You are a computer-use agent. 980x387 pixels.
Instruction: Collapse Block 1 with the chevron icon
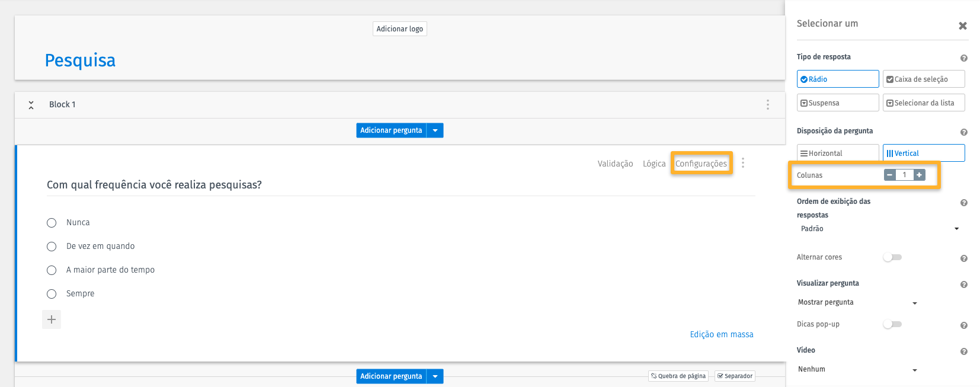tap(31, 105)
